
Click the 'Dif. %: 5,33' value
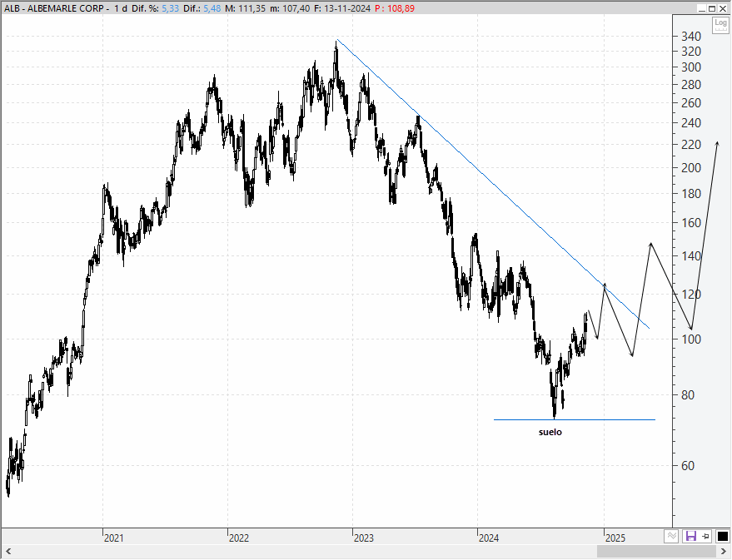(x=155, y=8)
